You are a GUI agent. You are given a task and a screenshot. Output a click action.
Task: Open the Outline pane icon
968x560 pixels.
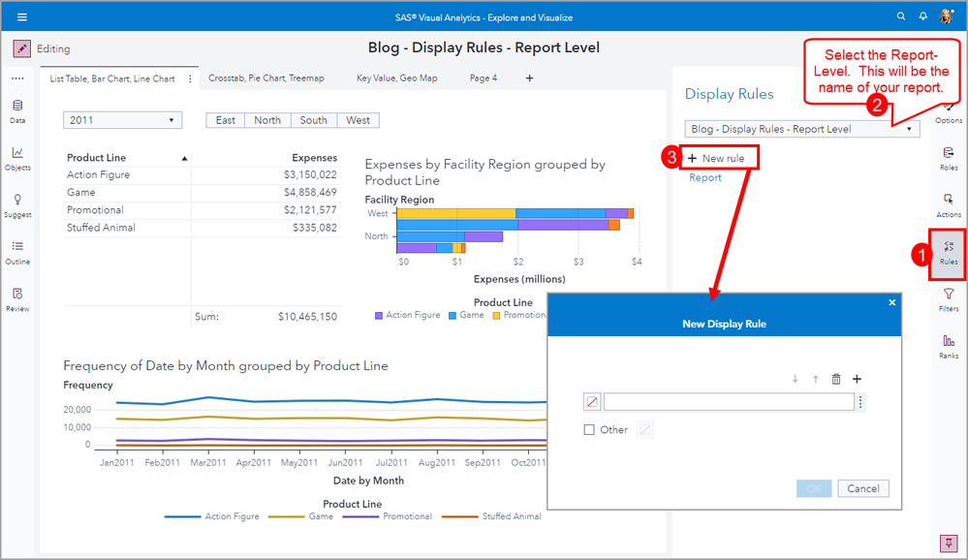(x=17, y=251)
